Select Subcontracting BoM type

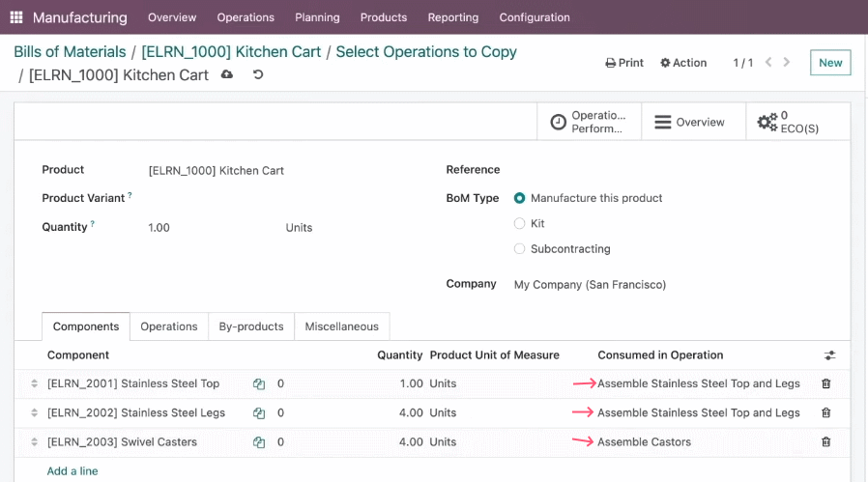click(x=519, y=249)
